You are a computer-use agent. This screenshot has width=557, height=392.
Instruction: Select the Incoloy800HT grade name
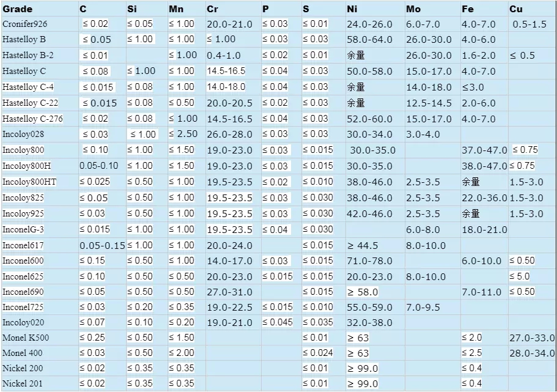pyautogui.click(x=29, y=182)
